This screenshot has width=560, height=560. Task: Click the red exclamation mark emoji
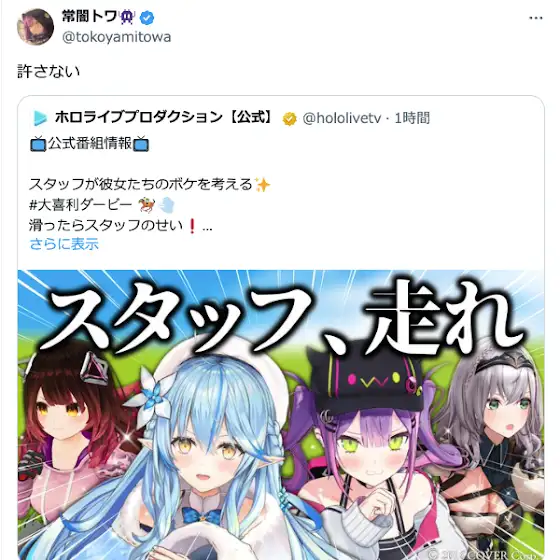tap(192, 226)
